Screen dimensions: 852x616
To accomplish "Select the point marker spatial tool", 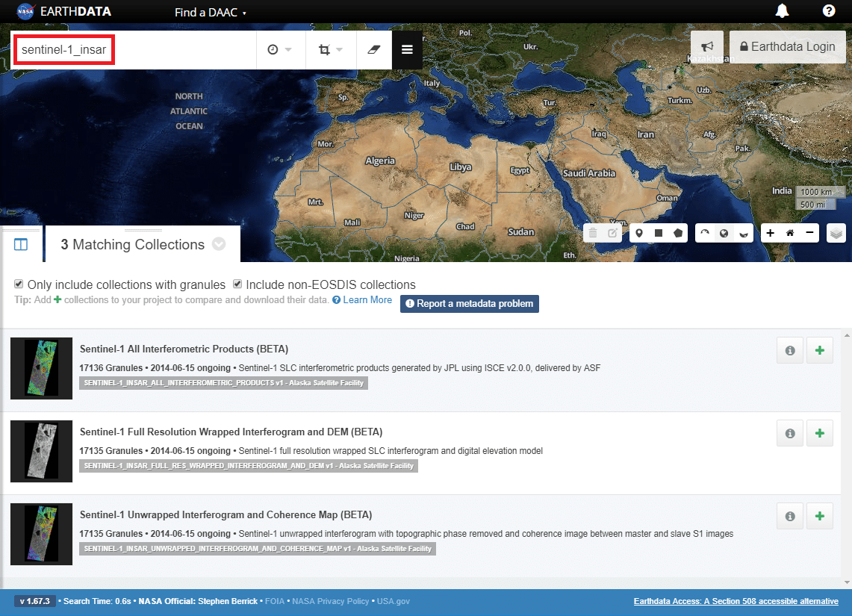I will pyautogui.click(x=639, y=233).
